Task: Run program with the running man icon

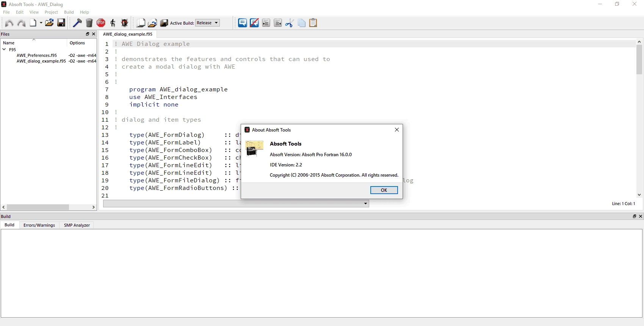Action: click(x=113, y=23)
